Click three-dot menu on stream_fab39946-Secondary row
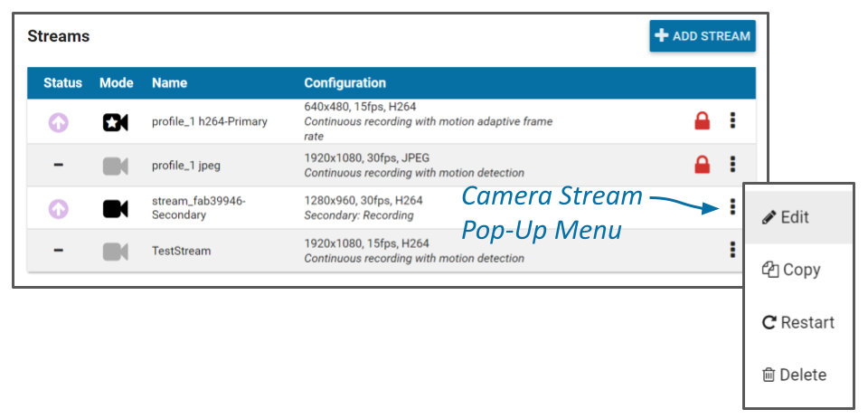Screen dimensions: 868x419 point(732,207)
